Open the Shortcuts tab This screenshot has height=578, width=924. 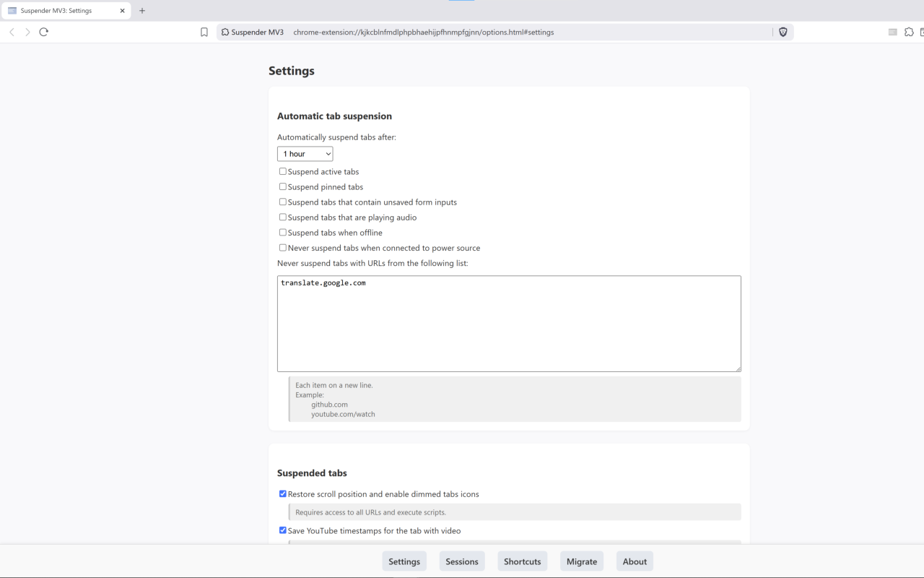coord(522,561)
